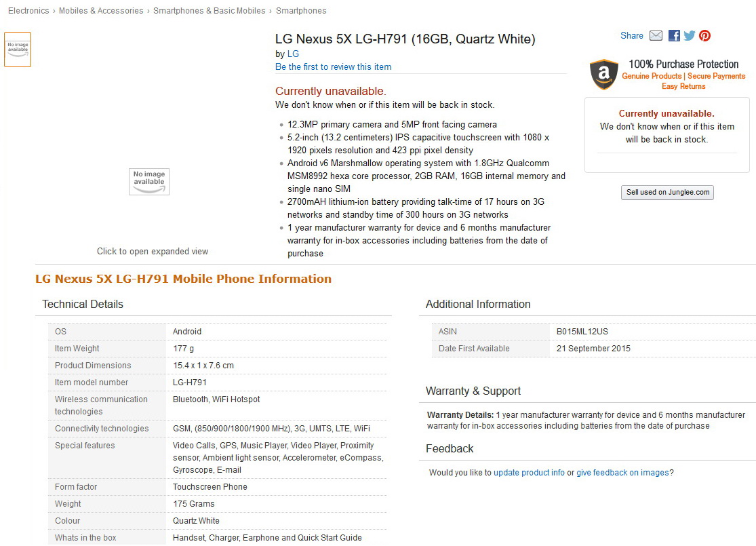756x546 pixels.
Task: Go to Electronics breadcrumb
Action: coord(28,11)
